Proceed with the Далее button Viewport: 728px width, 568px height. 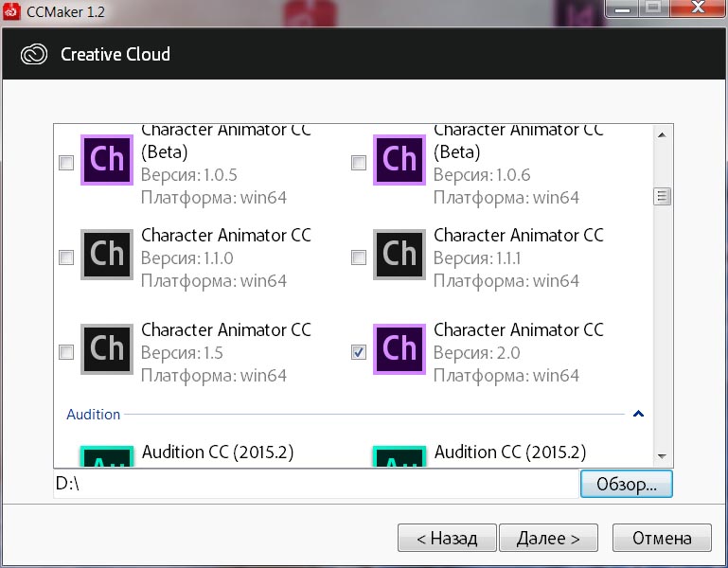548,538
